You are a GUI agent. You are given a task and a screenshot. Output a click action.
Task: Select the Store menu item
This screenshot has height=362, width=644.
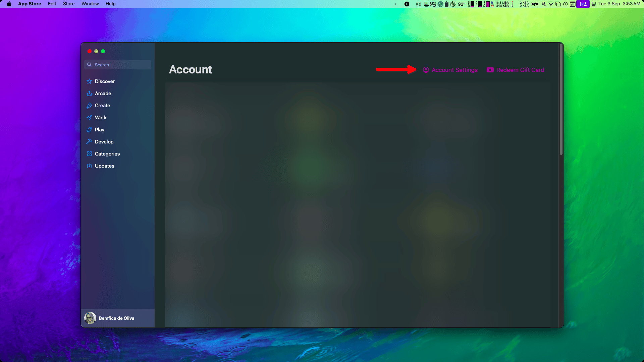pyautogui.click(x=68, y=4)
